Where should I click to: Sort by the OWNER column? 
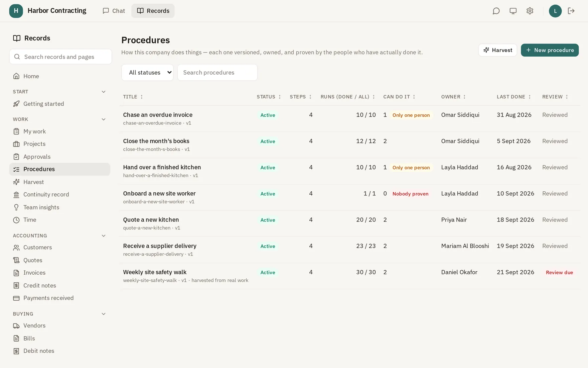pos(453,97)
